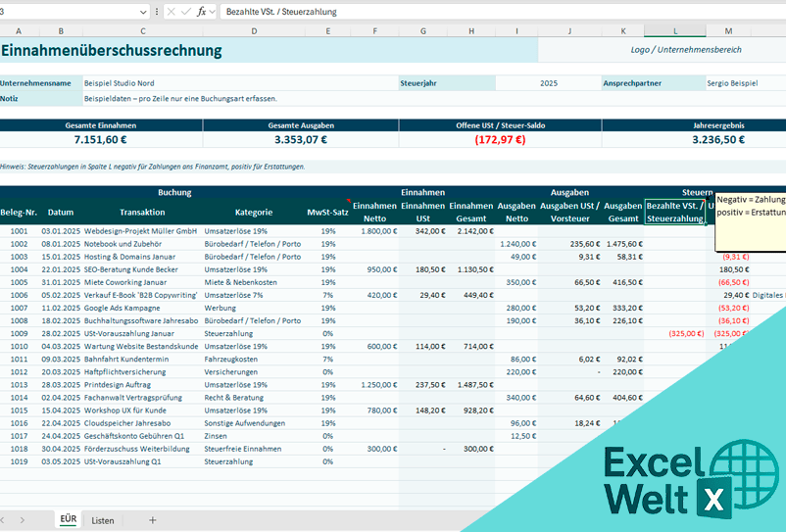Click the Kategorie column header cell
786x532 pixels.
(x=254, y=213)
